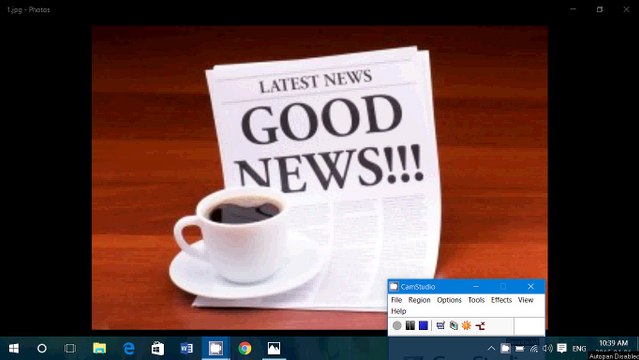Open the Windows Start menu
This screenshot has width=639, height=360.
(14, 348)
